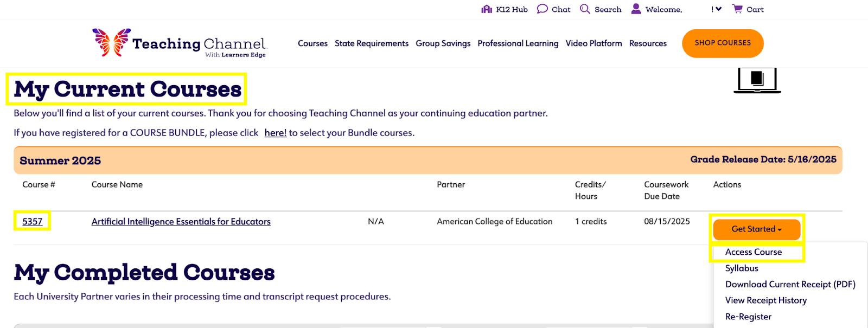Open the State Requirements menu
The width and height of the screenshot is (868, 328).
pos(371,43)
